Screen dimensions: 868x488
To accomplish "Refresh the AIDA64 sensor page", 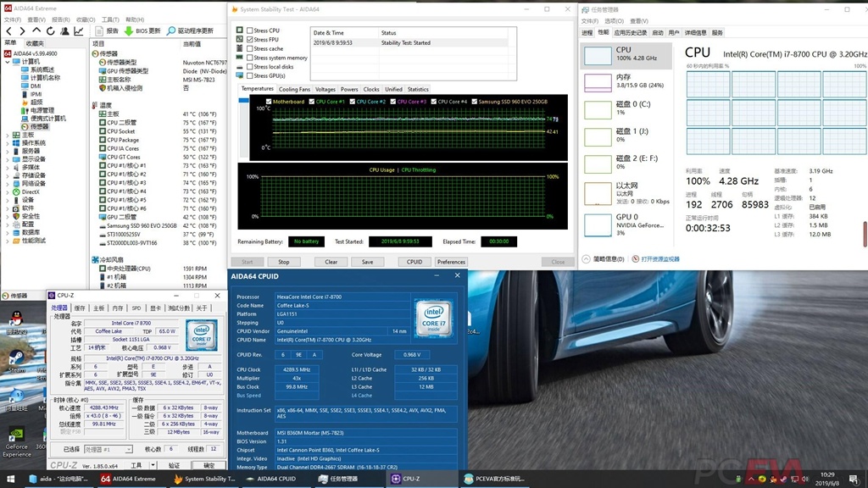I will tap(50, 31).
